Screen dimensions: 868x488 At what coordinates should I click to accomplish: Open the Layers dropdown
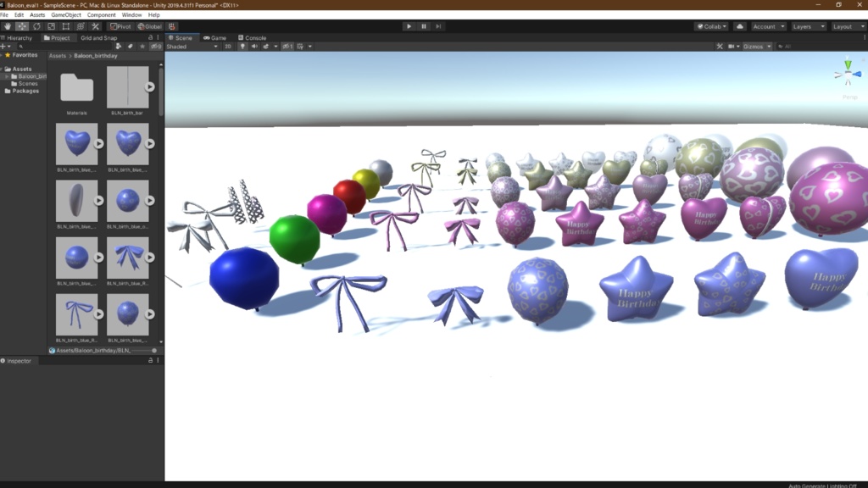click(808, 26)
